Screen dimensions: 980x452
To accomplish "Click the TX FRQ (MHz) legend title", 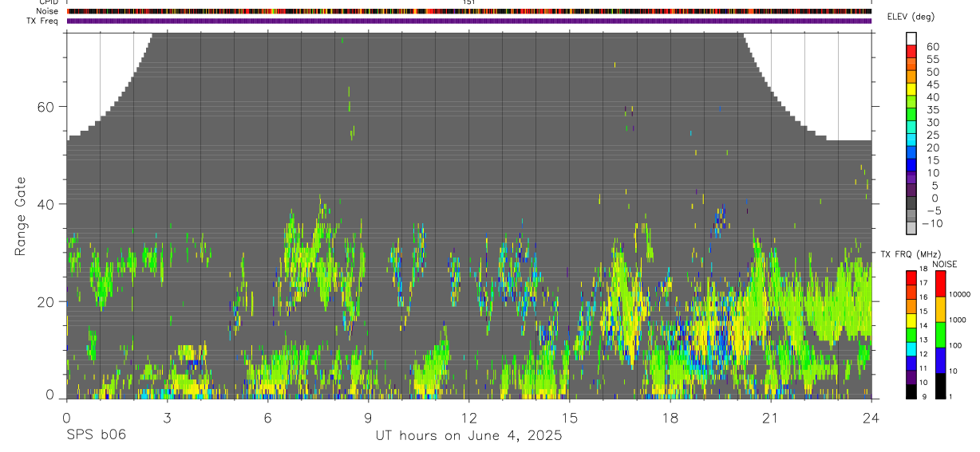I will 908,254.
